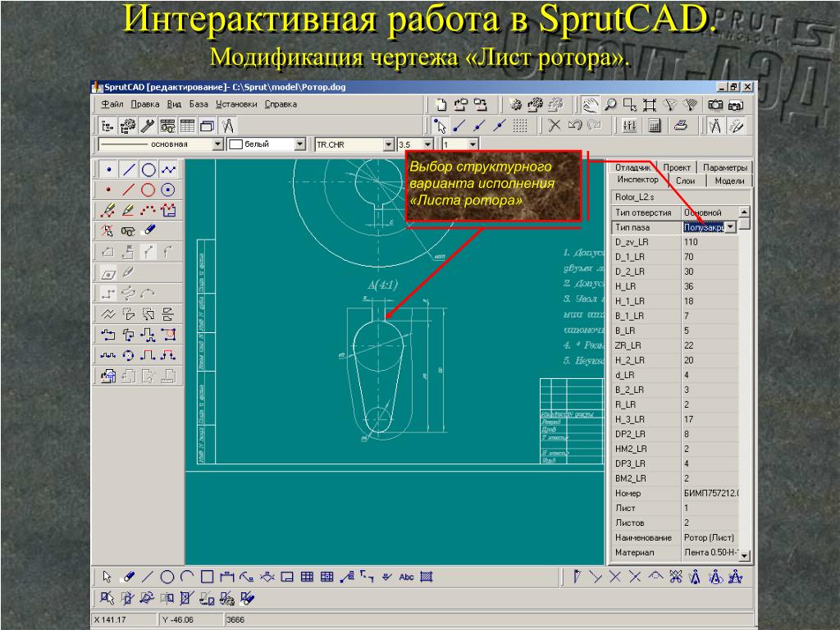Select the Abc text tool in bottom toolbar
The image size is (840, 630).
[x=406, y=577]
